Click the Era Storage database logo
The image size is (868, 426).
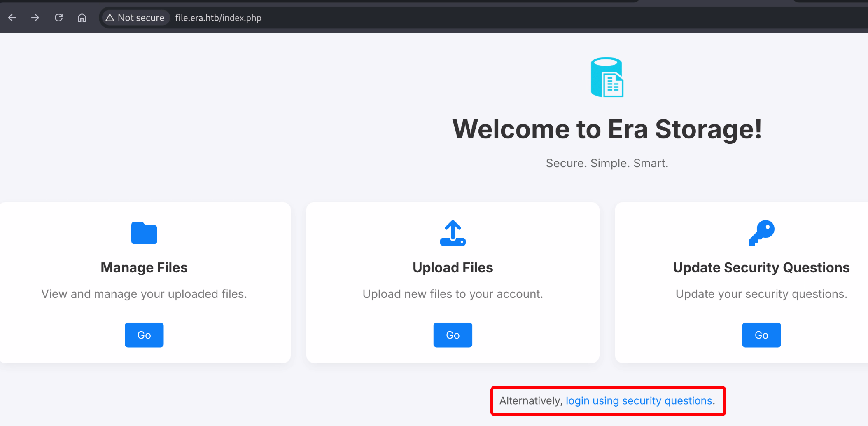click(607, 77)
